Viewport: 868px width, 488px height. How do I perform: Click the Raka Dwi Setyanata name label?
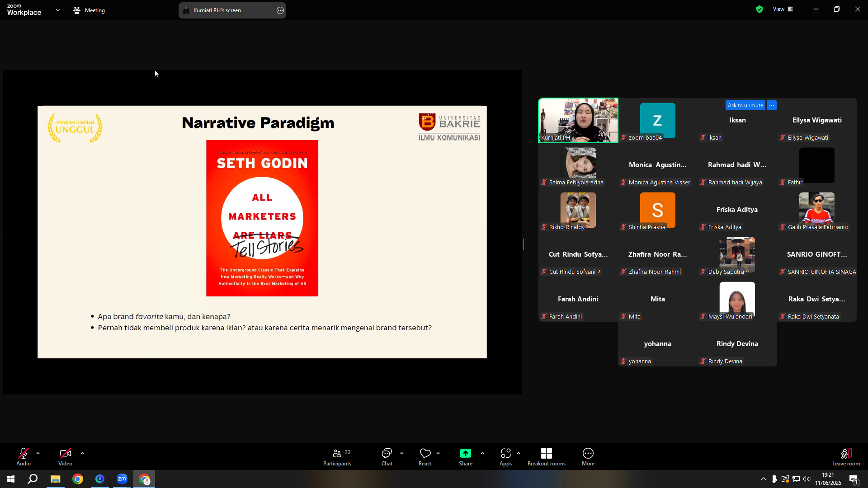[x=813, y=317]
